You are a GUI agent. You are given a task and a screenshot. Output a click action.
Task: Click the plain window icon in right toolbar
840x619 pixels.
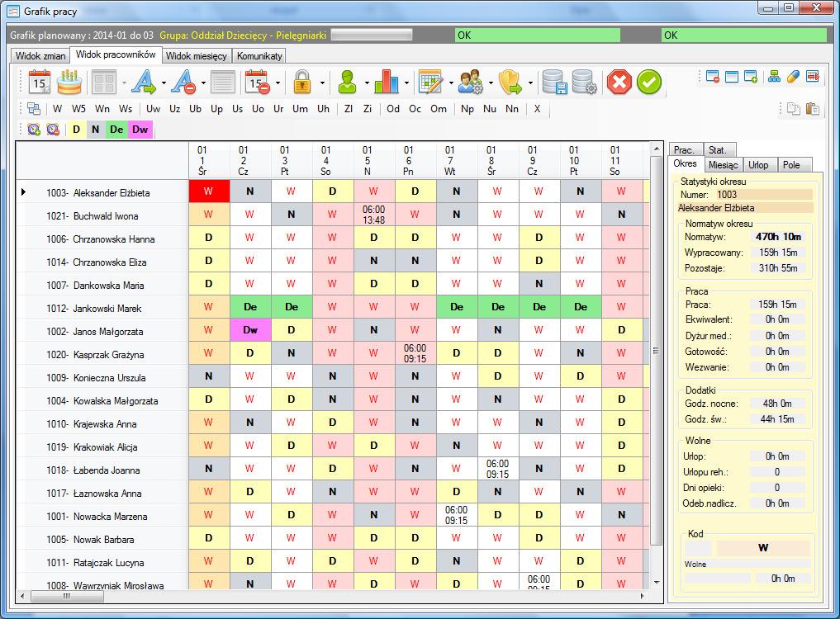(732, 77)
